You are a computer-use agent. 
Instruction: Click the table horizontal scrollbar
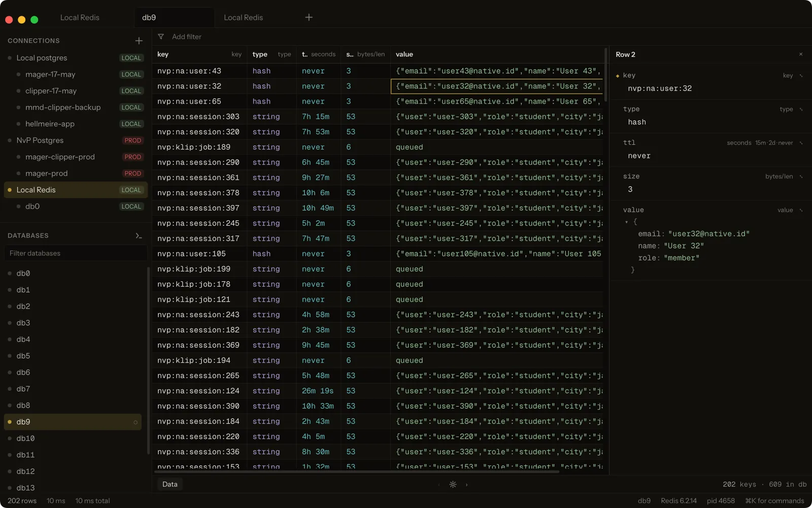(x=356, y=472)
